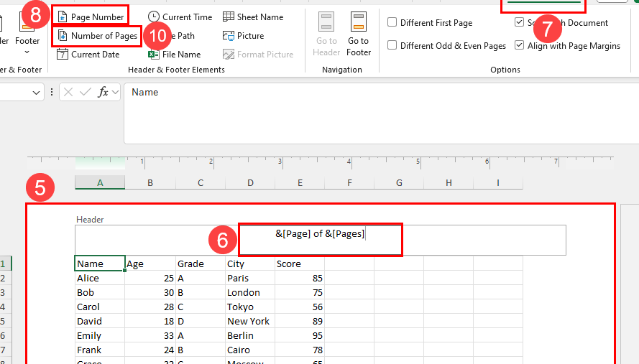Select cell with David
Image resolution: width=639 pixels, height=364 pixels.
click(100, 321)
